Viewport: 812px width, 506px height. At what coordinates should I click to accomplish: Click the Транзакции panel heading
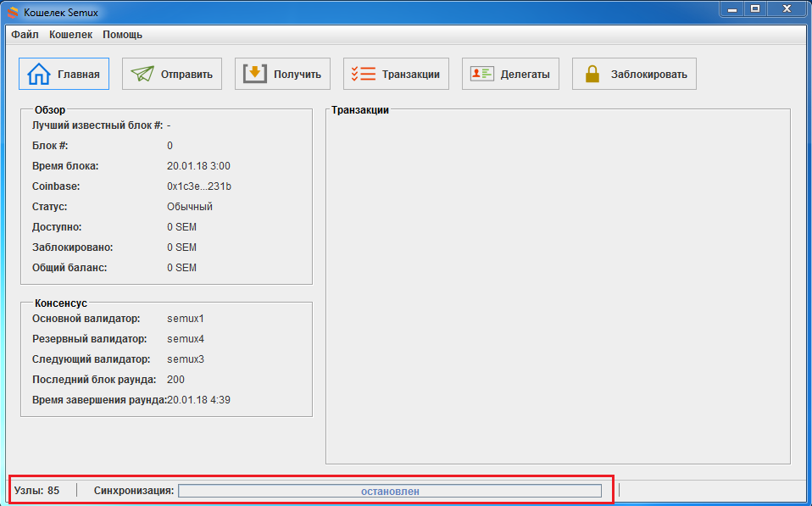pos(360,110)
